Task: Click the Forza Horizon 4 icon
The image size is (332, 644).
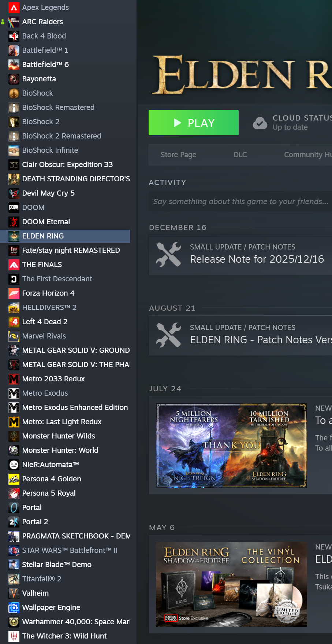Action: click(x=14, y=293)
